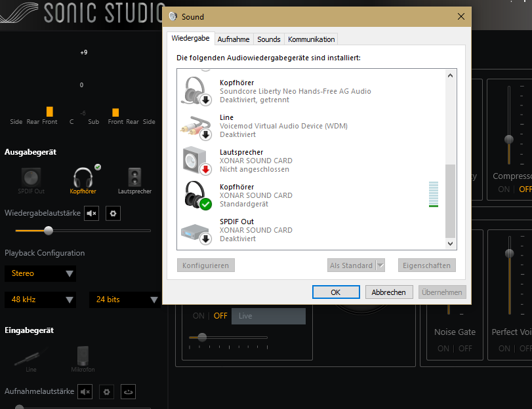The width and height of the screenshot is (532, 409).
Task: Click the Compressor vertical slider knob
Action: click(509, 140)
